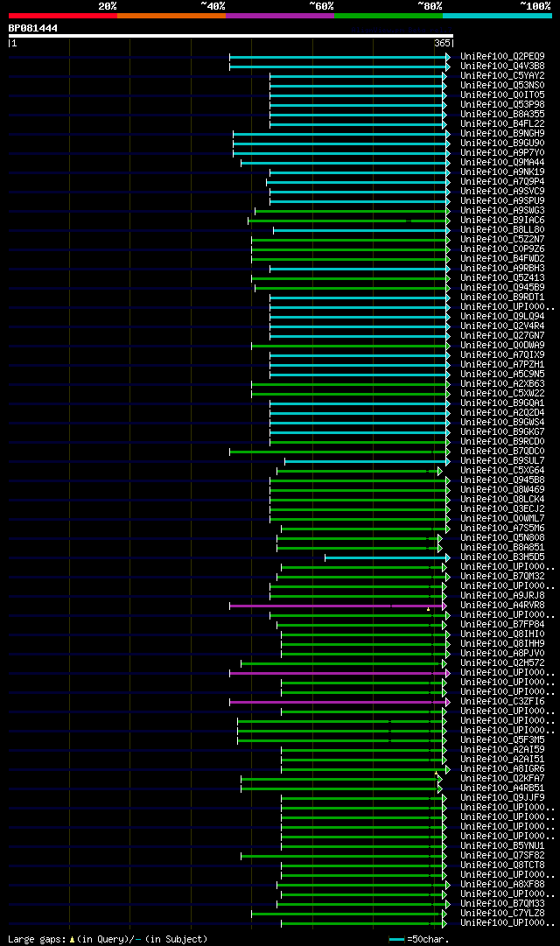This screenshot has width=560, height=946.
Task: Click the UniRef100_Q0IT05 entry
Action: [x=502, y=95]
